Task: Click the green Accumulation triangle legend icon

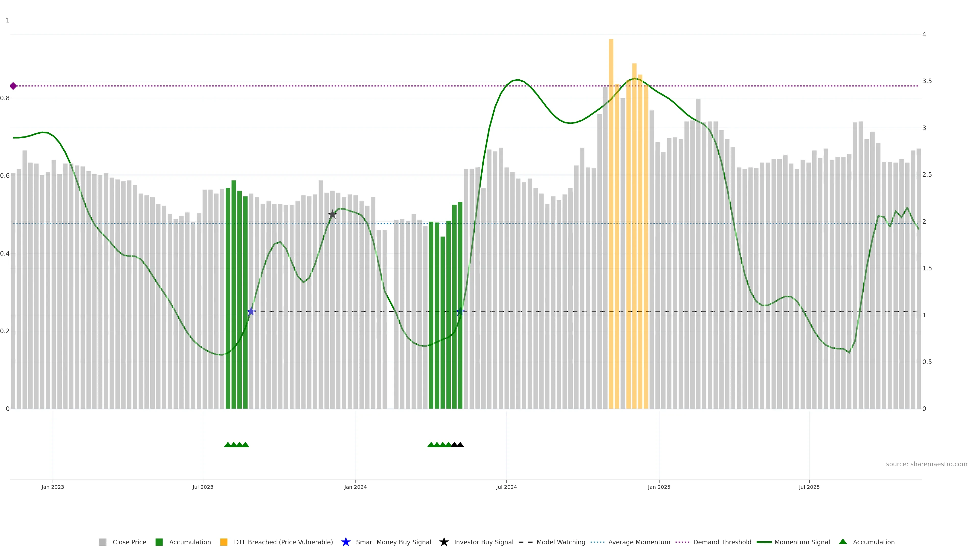Action: pyautogui.click(x=843, y=542)
